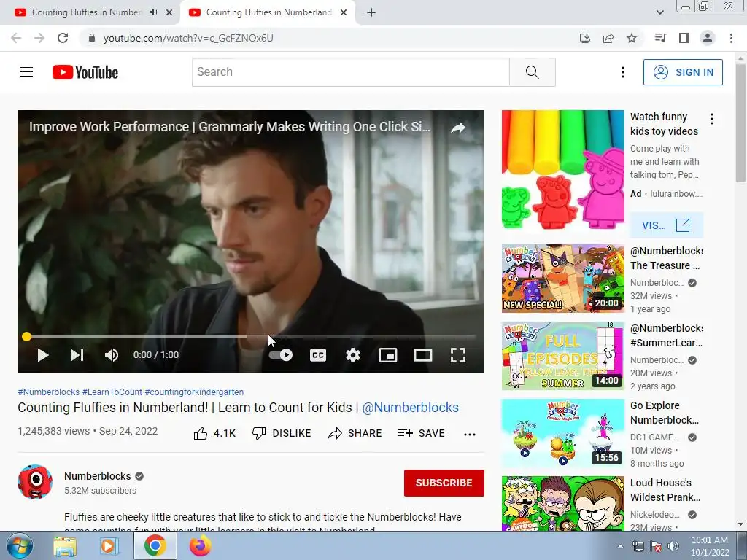Close the second browser tab
The height and width of the screenshot is (560, 747).
coord(344,13)
